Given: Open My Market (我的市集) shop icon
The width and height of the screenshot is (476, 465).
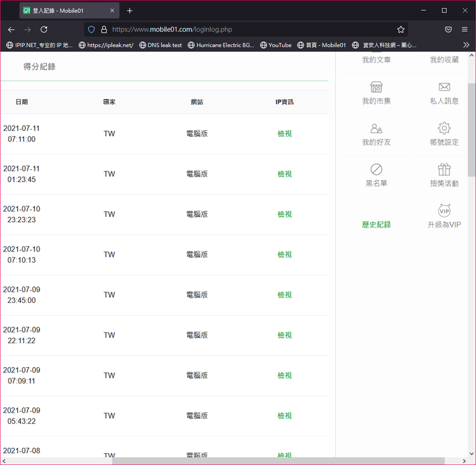Looking at the screenshot, I should [376, 87].
